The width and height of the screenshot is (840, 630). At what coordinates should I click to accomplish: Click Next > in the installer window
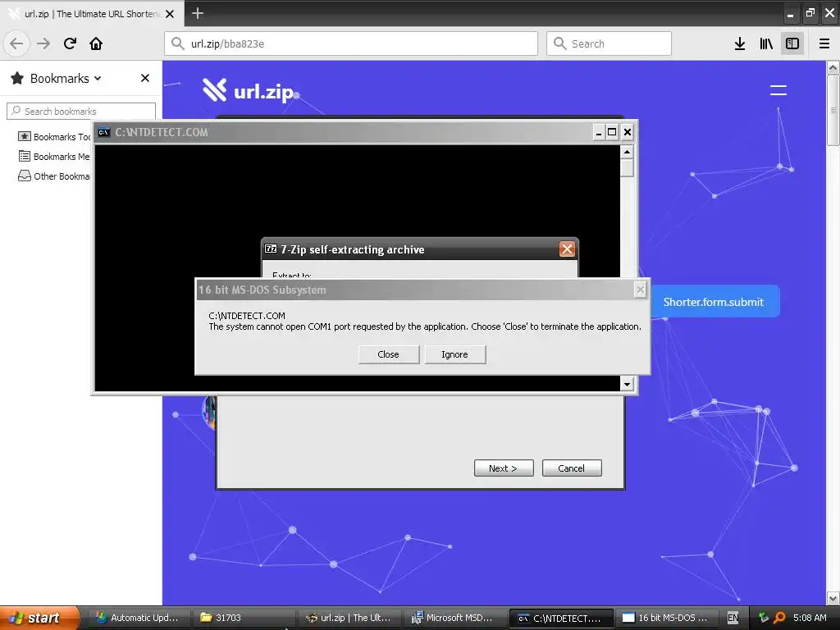click(504, 468)
